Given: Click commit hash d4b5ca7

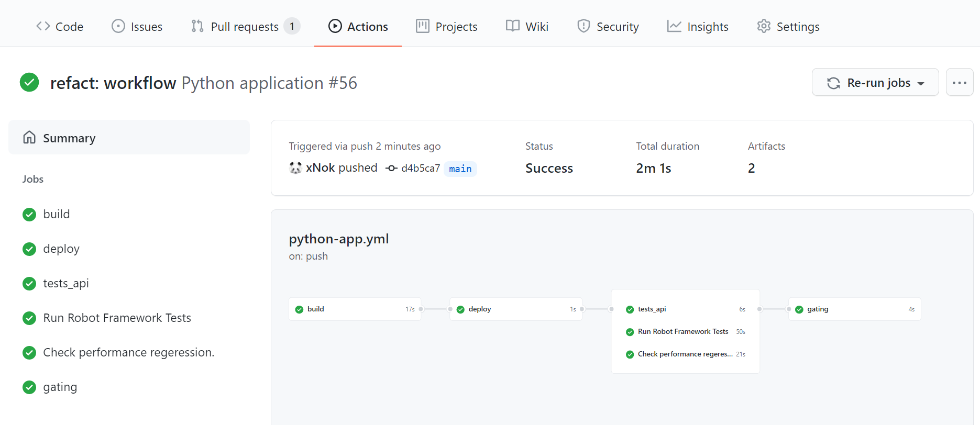Looking at the screenshot, I should pos(420,168).
